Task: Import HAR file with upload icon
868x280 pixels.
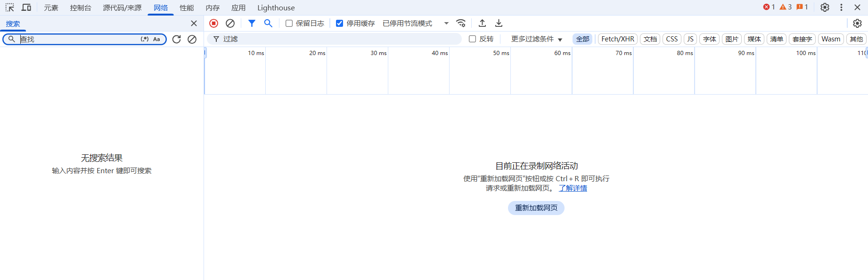Action: [x=482, y=23]
